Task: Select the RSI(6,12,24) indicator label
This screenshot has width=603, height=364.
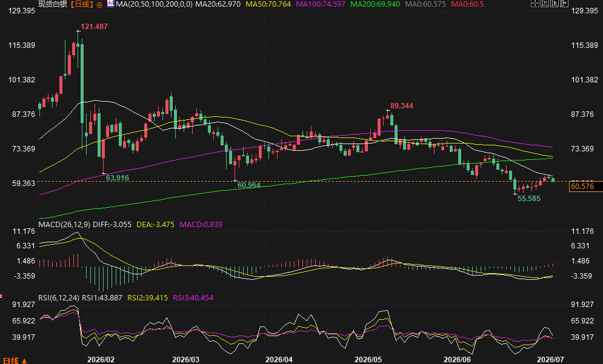Action: pyautogui.click(x=59, y=298)
